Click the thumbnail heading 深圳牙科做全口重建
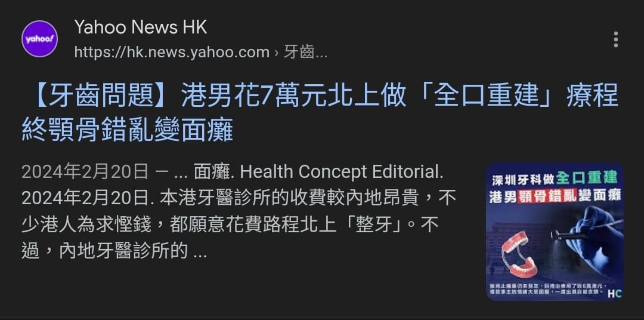This screenshot has width=644, height=320. pyautogui.click(x=555, y=179)
